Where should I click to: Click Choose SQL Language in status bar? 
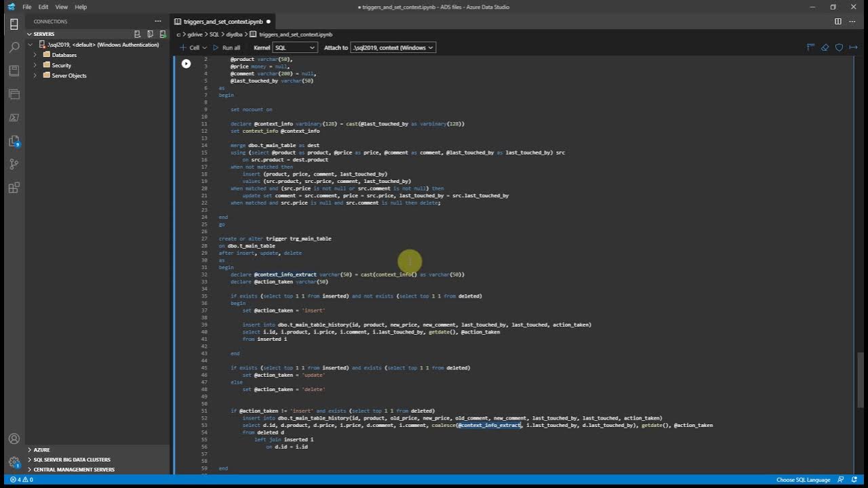[803, 480]
